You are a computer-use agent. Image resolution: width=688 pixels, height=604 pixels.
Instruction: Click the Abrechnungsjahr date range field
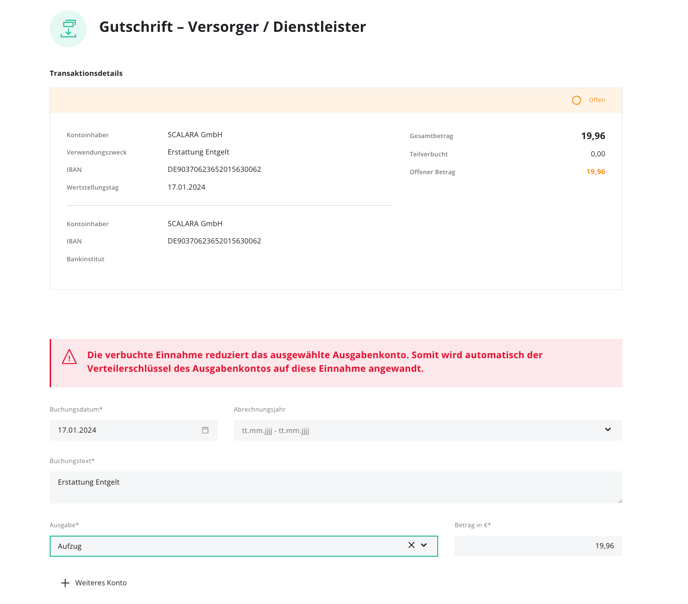pyautogui.click(x=428, y=430)
